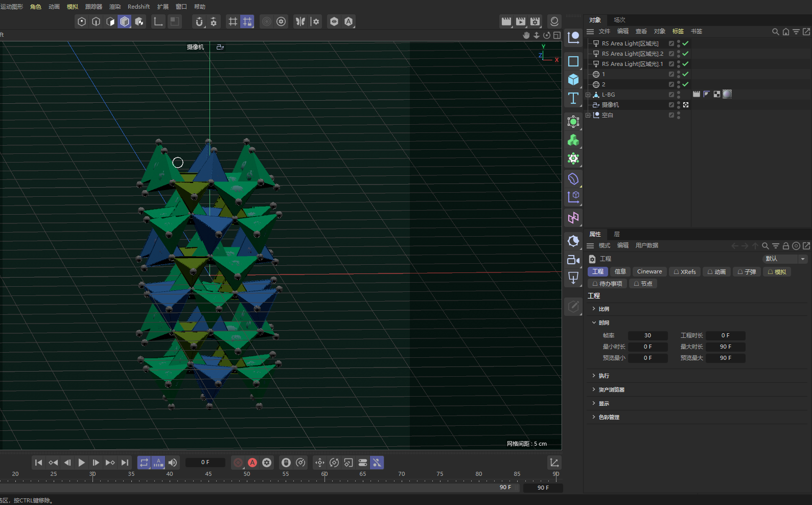
Task: Click the timeline ruler at frame 60
Action: (324, 475)
